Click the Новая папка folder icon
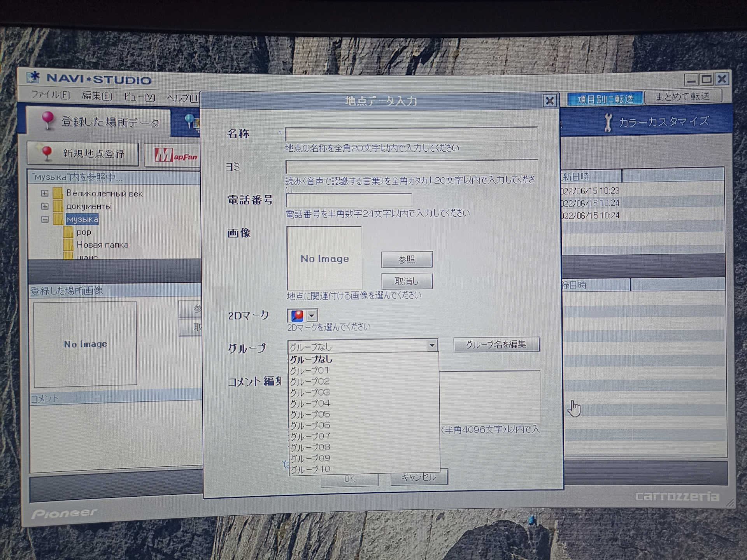 [68, 245]
